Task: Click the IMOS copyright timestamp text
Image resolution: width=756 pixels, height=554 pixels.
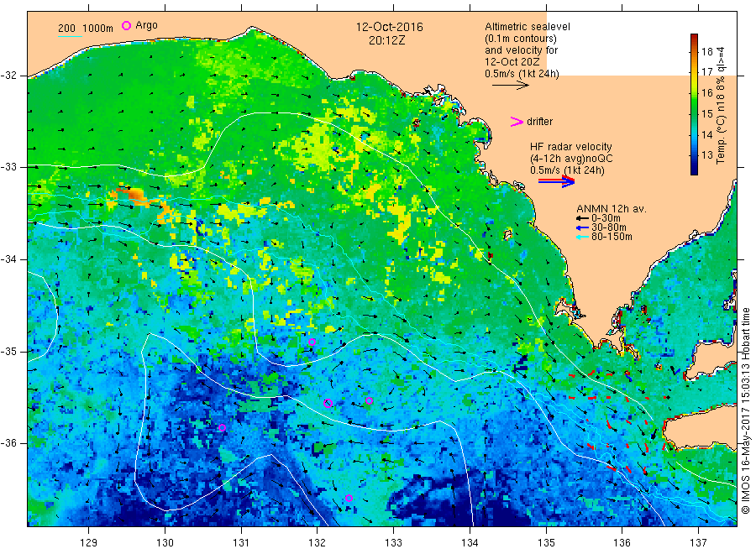Action: tap(746, 410)
